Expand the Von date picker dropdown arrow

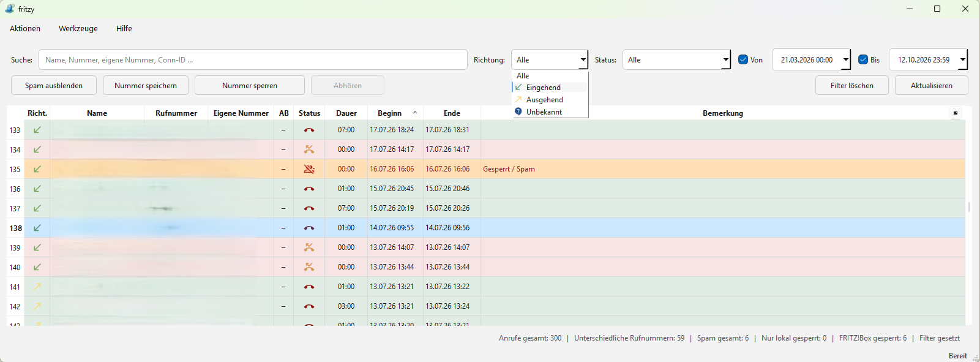pos(846,59)
